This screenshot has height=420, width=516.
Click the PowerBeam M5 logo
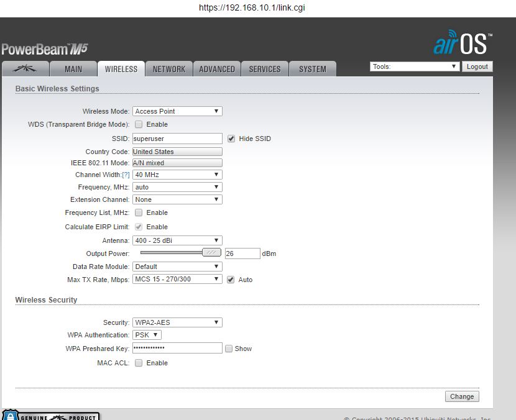pos(45,49)
